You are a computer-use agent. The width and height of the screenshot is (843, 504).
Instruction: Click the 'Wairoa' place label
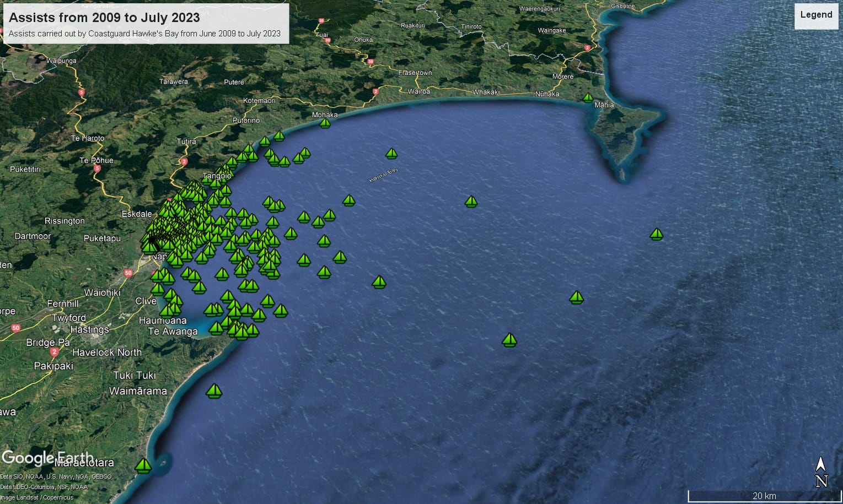coord(419,91)
